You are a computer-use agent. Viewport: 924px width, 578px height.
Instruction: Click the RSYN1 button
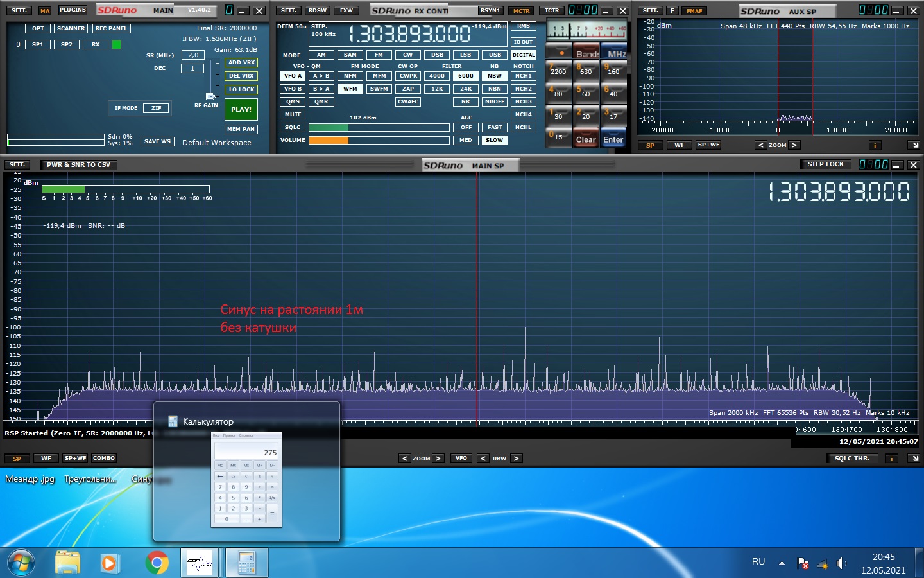[490, 10]
